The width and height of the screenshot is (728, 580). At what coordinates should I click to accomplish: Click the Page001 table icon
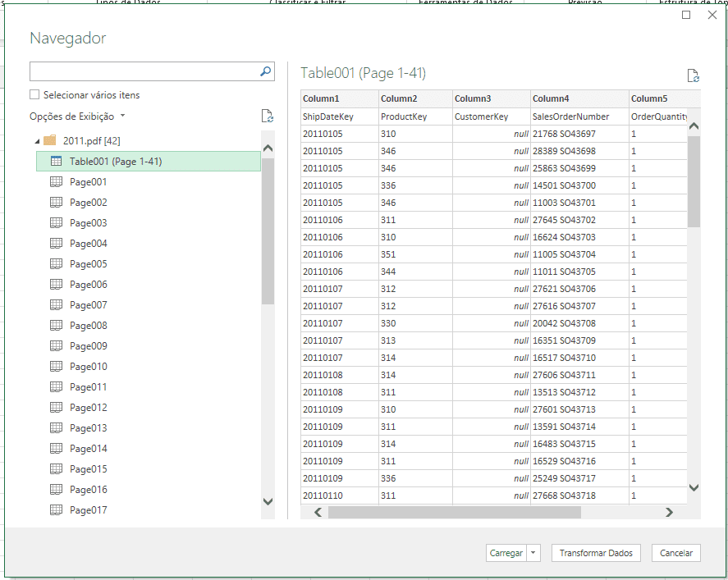(56, 182)
